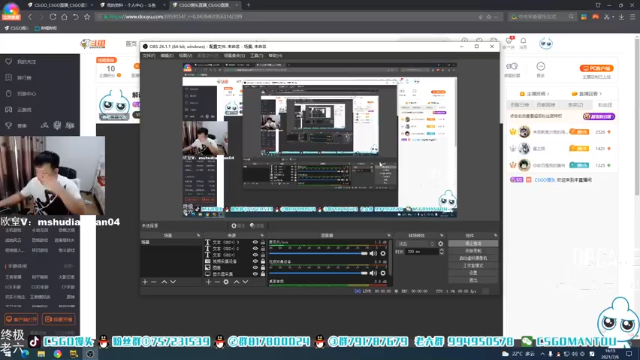Click the downloads arrow icon in browser toolbar
This screenshot has height=360, width=640.
pos(621,17)
